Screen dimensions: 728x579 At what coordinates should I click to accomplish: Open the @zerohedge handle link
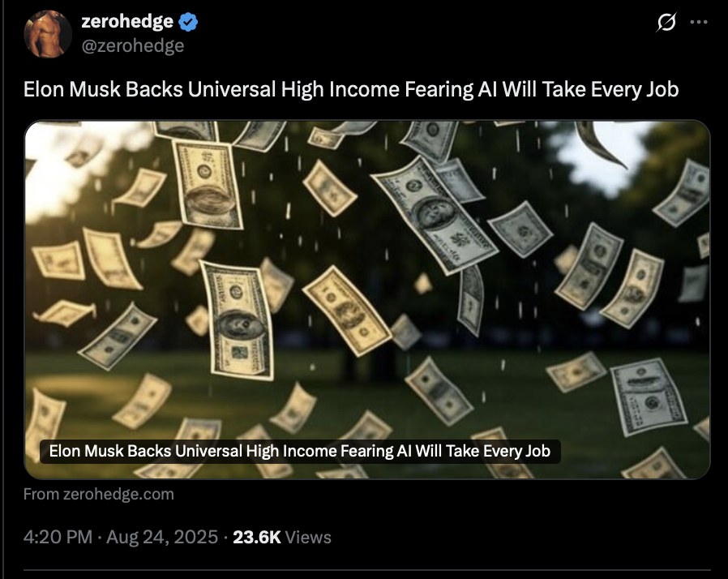[133, 45]
